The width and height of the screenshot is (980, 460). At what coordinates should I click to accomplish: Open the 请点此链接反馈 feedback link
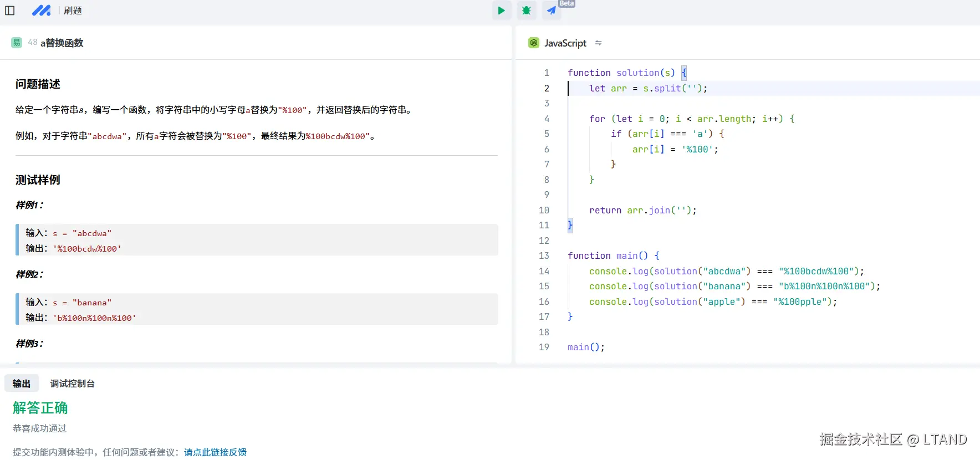[x=215, y=452]
